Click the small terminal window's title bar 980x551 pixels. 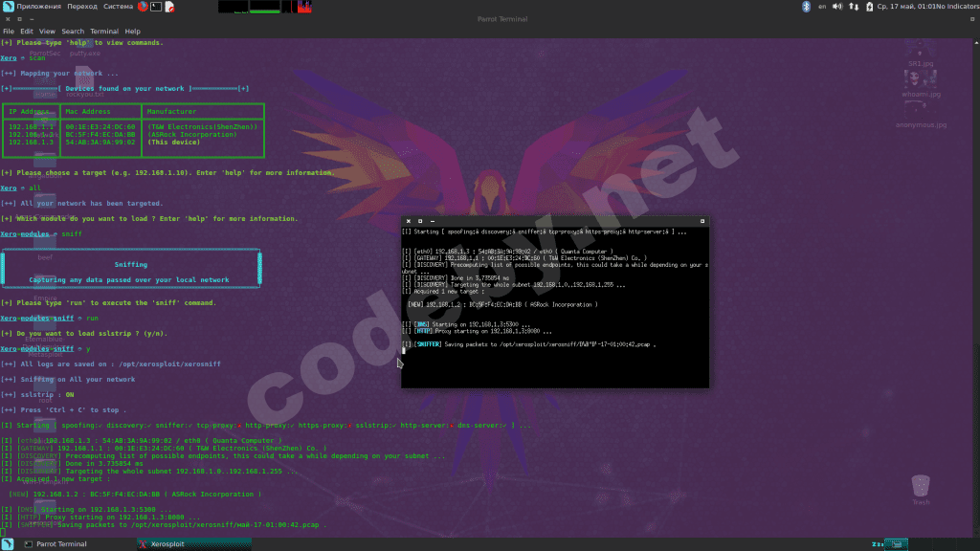tap(555, 221)
